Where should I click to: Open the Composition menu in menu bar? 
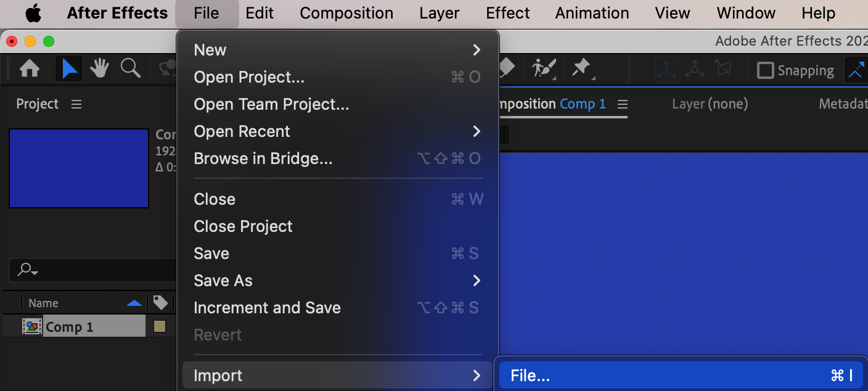pyautogui.click(x=346, y=13)
